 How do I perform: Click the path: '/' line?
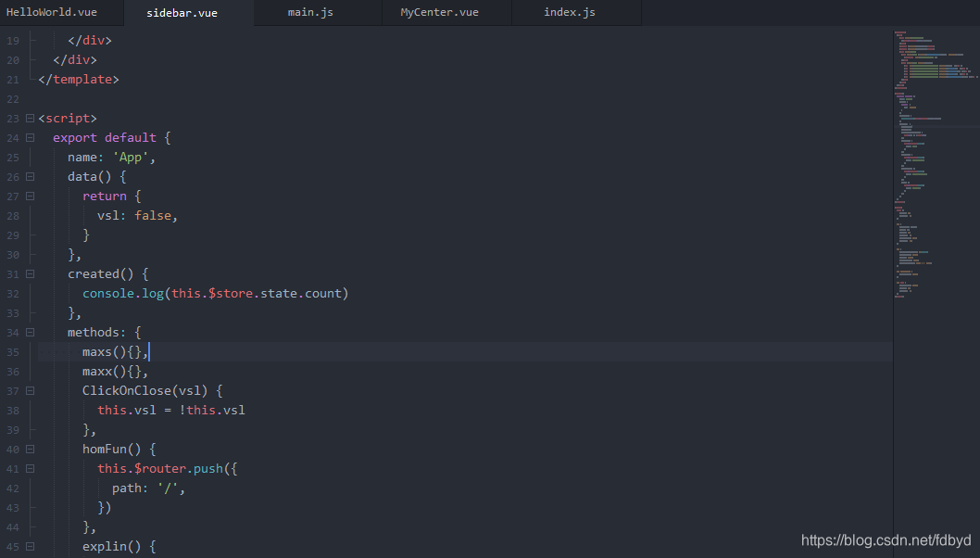[148, 488]
